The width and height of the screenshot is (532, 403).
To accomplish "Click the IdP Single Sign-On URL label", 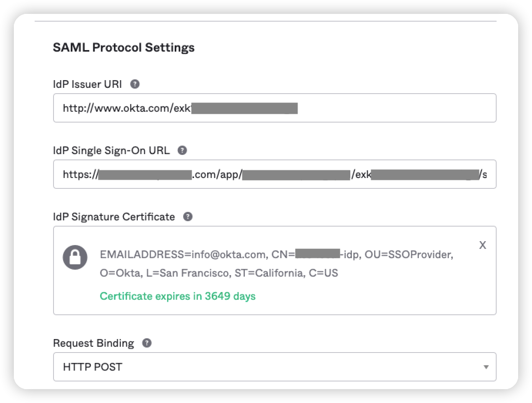I will point(111,150).
